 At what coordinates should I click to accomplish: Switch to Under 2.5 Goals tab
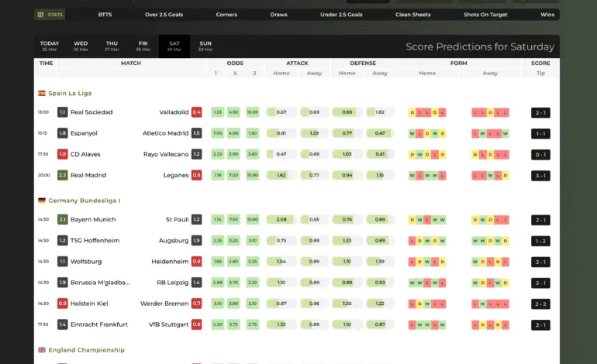[x=341, y=15]
